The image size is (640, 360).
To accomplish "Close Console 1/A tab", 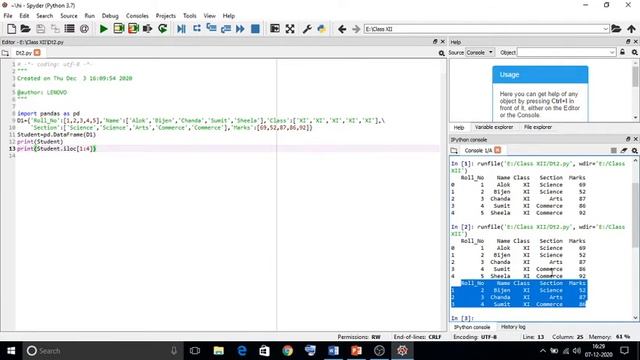I will click(498, 150).
